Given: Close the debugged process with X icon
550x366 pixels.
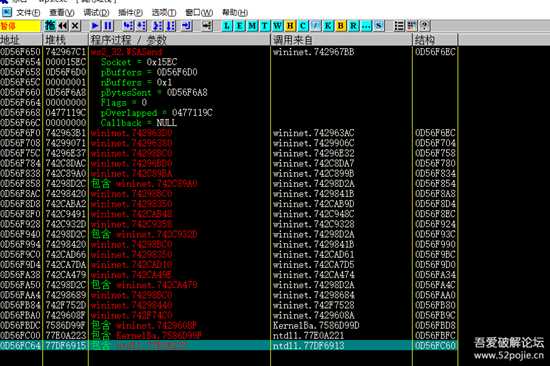Looking at the screenshot, I should pyautogui.click(x=75, y=26).
